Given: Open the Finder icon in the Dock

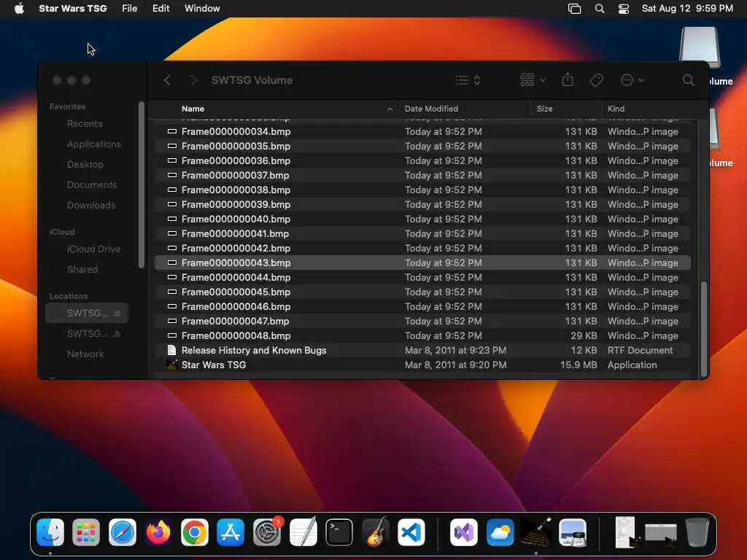Looking at the screenshot, I should coord(50,532).
